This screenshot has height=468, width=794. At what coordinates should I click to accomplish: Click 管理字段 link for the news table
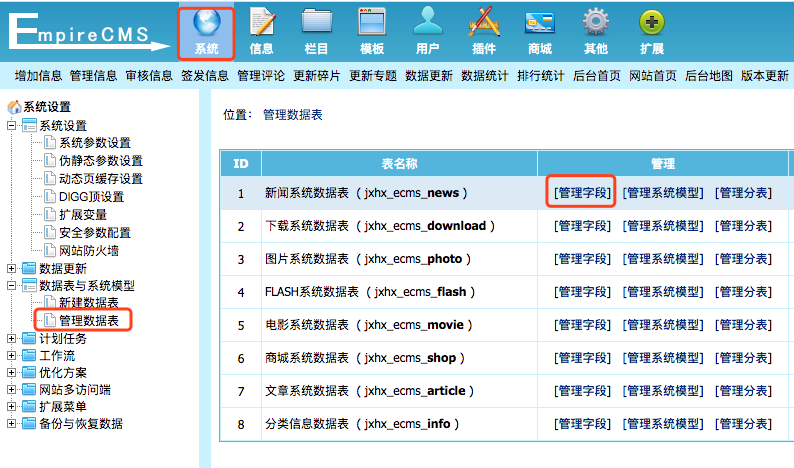pos(582,193)
